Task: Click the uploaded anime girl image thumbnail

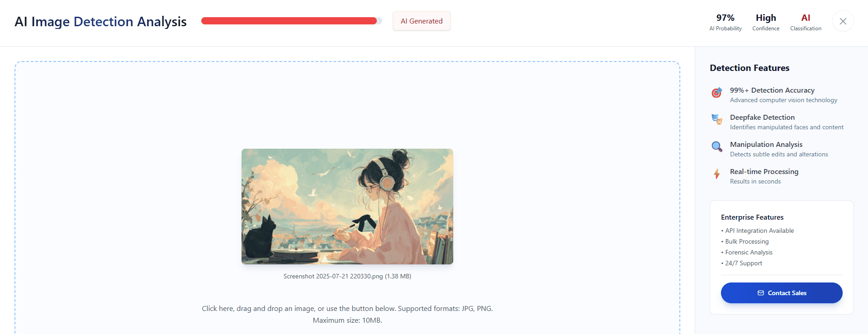Action: (x=347, y=207)
